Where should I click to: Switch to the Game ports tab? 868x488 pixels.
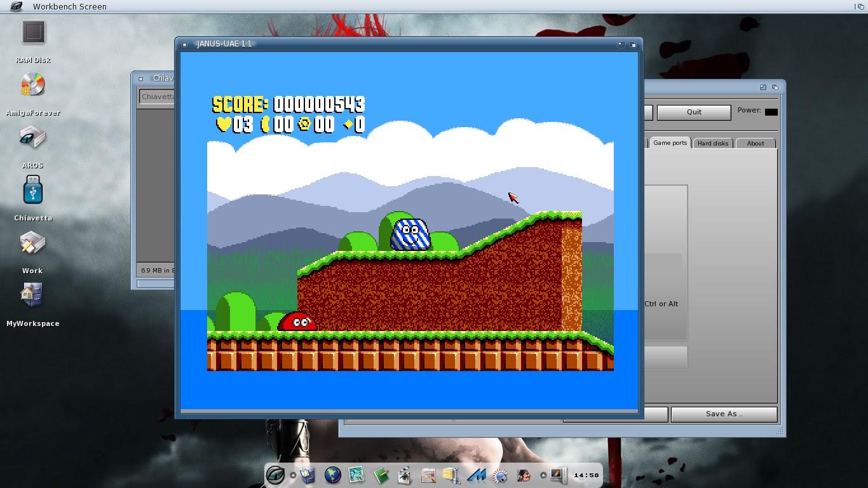coord(670,143)
